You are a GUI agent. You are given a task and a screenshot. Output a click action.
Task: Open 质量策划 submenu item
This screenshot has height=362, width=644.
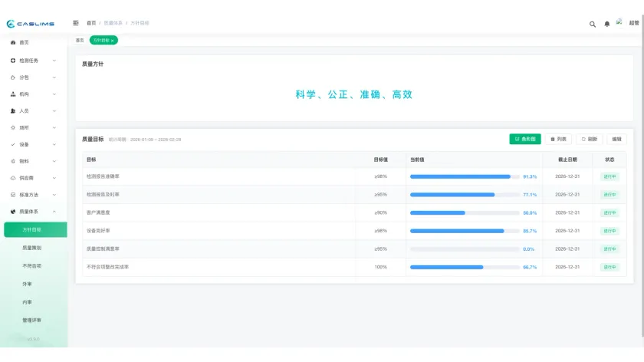tap(31, 248)
